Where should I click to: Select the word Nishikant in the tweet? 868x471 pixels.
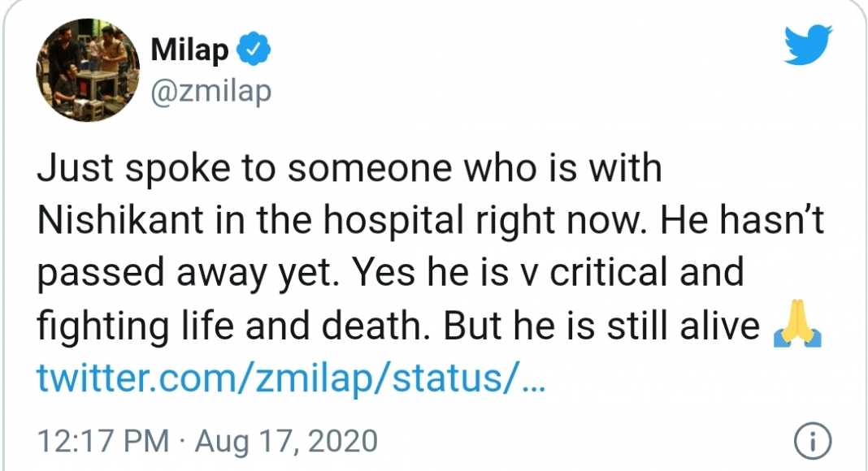click(120, 220)
